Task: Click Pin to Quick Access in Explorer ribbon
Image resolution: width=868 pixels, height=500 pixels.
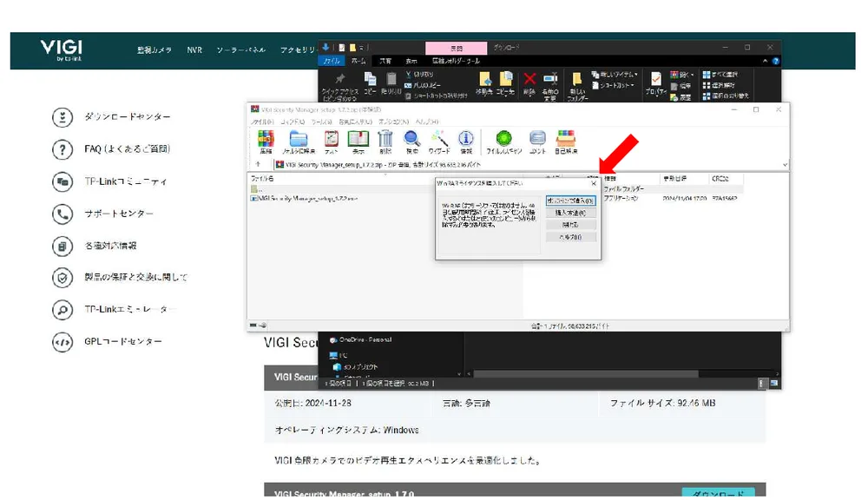Action: point(340,87)
